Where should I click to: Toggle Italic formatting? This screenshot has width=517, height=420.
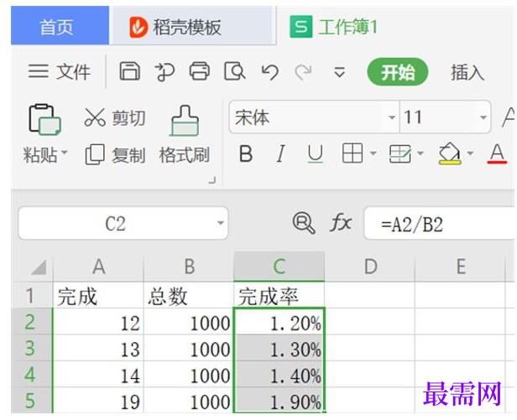(280, 153)
